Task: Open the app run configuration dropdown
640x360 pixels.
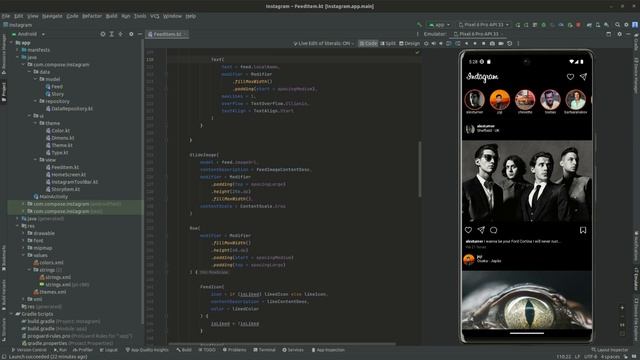Action: coord(439,25)
